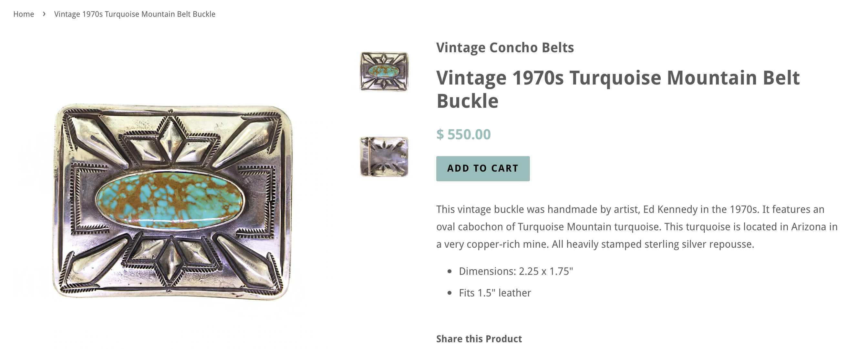Click the Fits 1.5" leather bullet item
The width and height of the screenshot is (868, 349).
click(x=495, y=293)
